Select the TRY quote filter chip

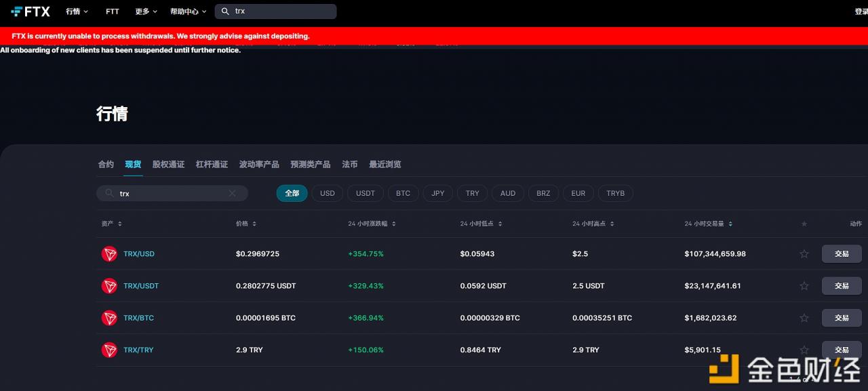pyautogui.click(x=473, y=193)
